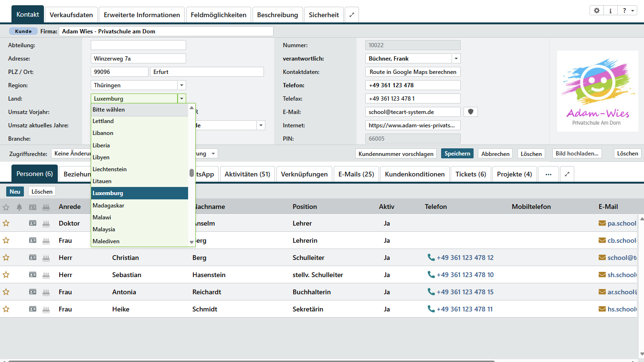Toggle the favorite star in the Doktor row
Viewport: 644px width, 362px height.
6,223
